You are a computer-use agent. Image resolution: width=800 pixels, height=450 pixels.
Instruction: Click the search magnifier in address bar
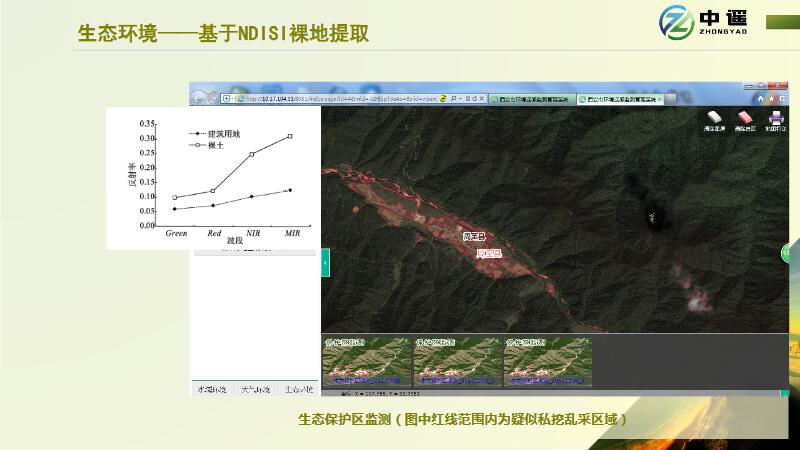click(x=453, y=99)
